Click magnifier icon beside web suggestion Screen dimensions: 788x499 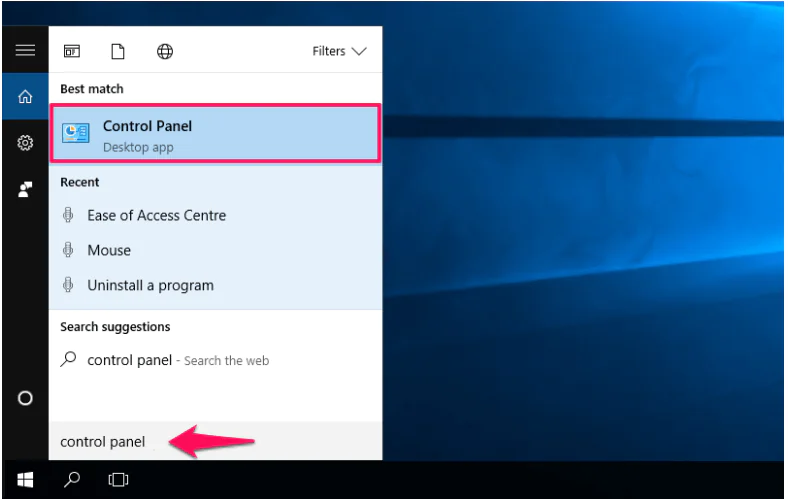tap(68, 359)
